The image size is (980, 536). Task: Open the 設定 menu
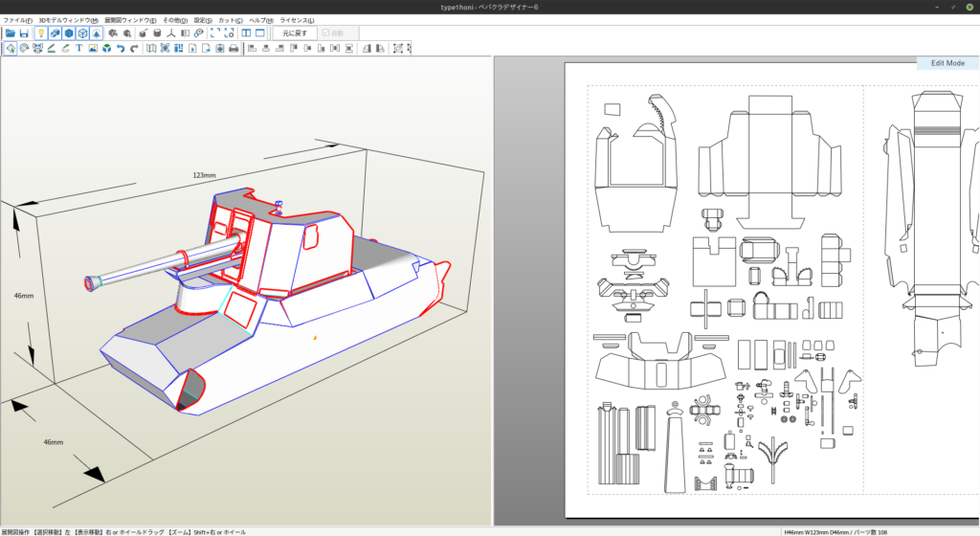[203, 20]
